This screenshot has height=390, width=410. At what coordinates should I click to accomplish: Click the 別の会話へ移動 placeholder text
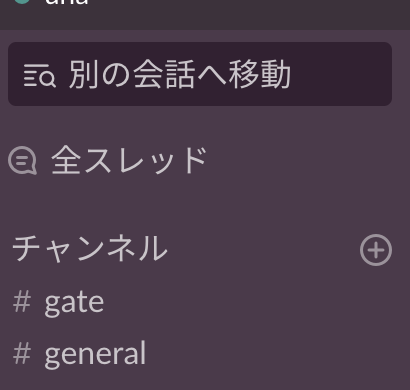tap(180, 74)
